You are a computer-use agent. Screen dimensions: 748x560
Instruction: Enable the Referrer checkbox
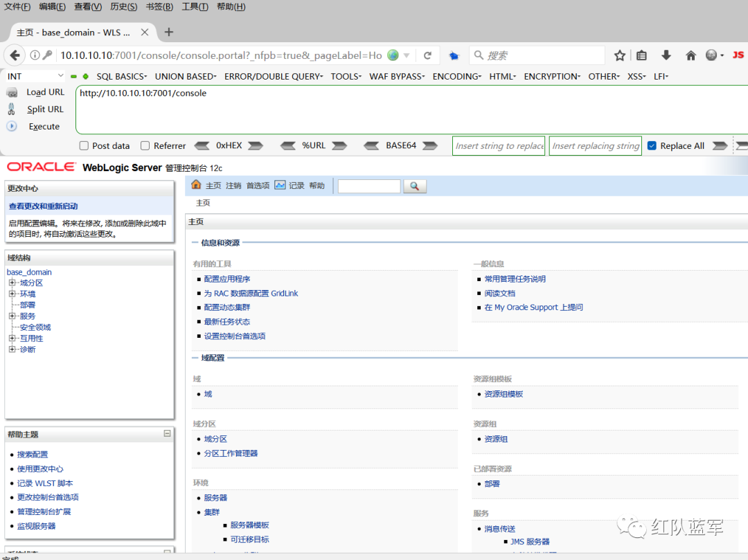point(145,145)
